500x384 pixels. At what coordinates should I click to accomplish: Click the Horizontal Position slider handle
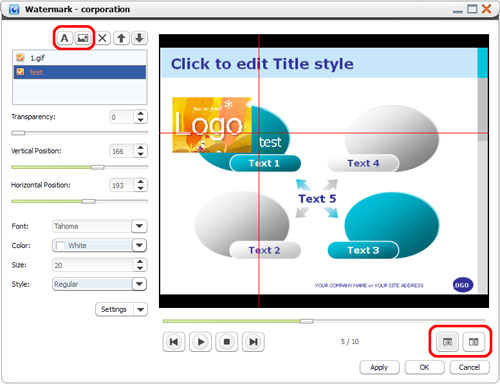[89, 201]
